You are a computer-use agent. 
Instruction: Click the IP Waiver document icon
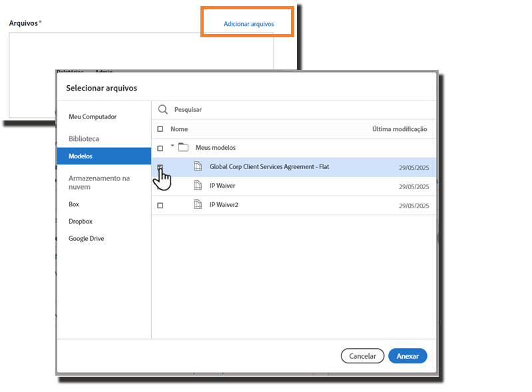198,186
